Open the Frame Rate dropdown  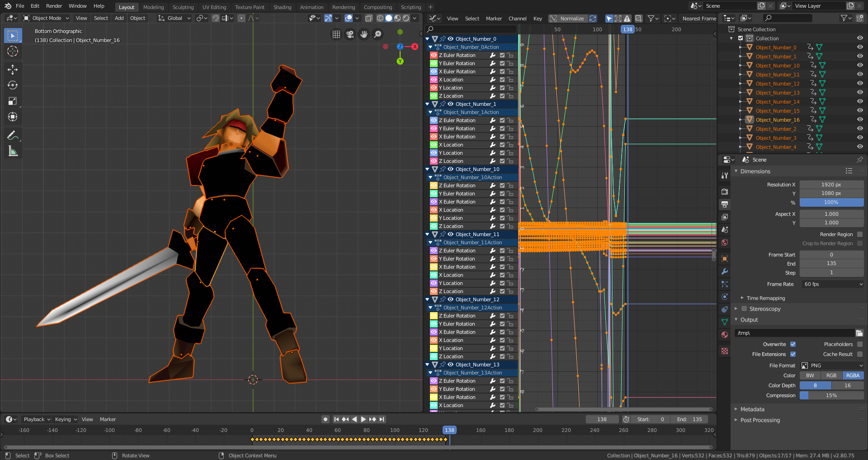tap(832, 284)
